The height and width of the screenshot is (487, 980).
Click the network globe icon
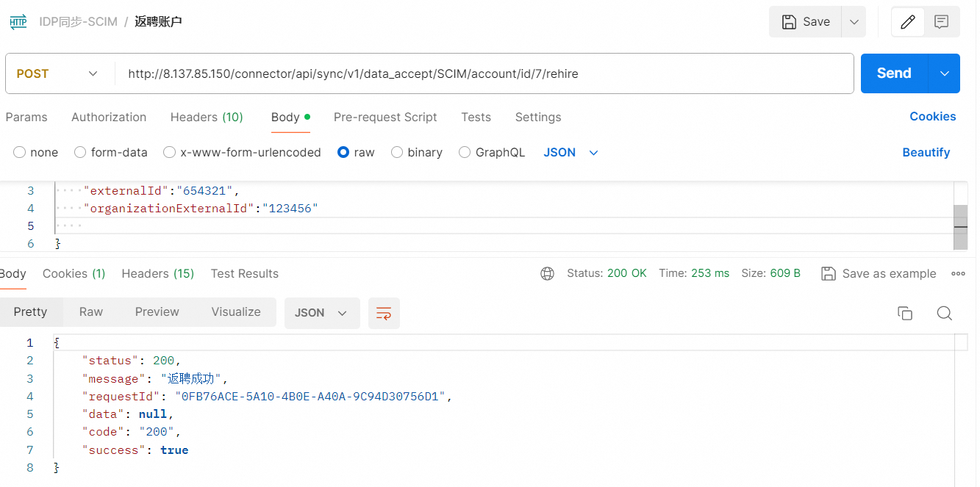(x=547, y=273)
